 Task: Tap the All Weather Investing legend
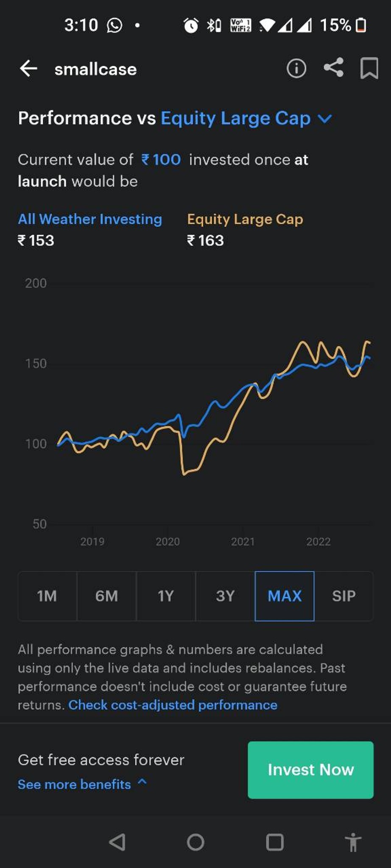point(90,219)
